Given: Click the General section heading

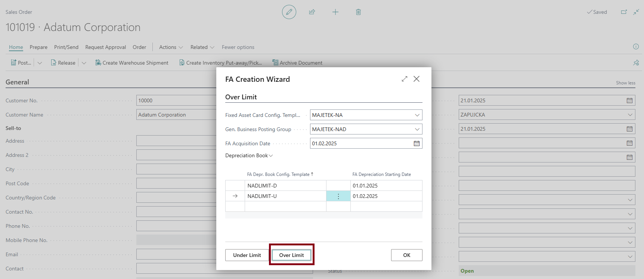Looking at the screenshot, I should click(17, 82).
